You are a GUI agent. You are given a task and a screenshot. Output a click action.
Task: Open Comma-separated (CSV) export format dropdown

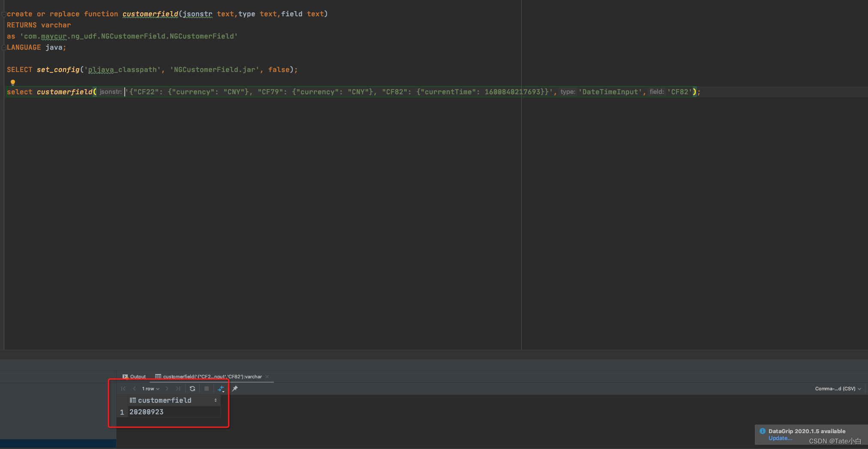point(838,389)
